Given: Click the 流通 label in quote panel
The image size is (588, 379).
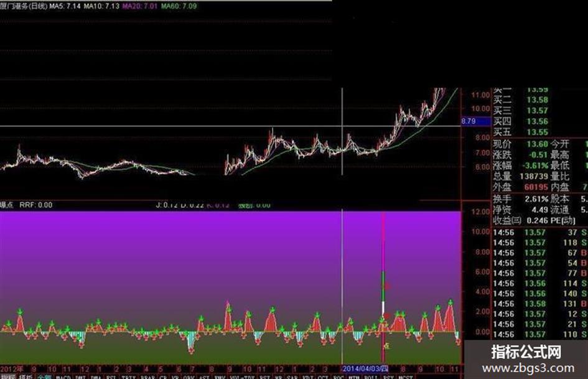Looking at the screenshot, I should click(x=560, y=210).
